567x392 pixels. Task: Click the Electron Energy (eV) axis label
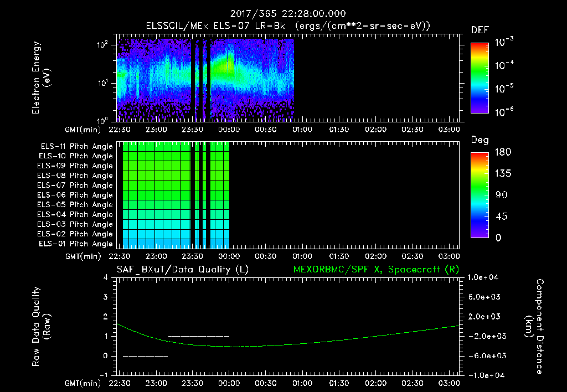[x=41, y=78]
